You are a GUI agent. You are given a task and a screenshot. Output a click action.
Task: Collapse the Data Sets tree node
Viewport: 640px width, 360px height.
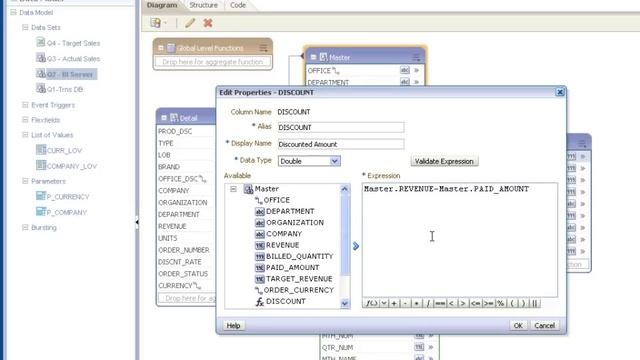pos(25,27)
